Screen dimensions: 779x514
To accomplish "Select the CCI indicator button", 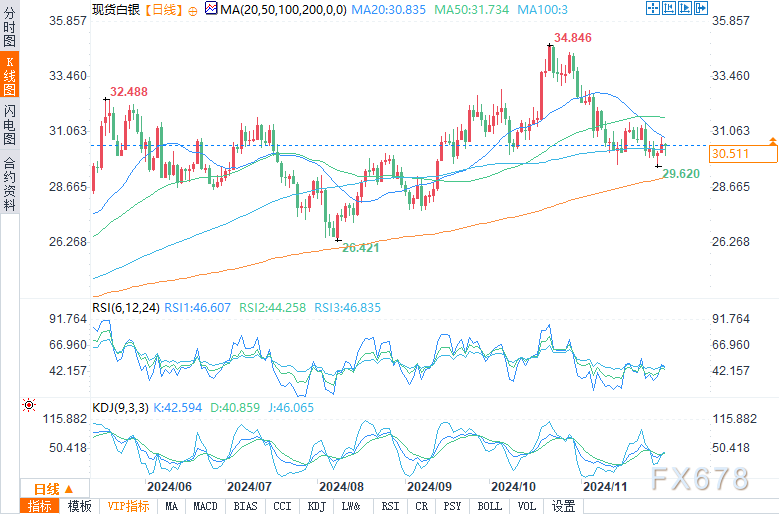I will coord(282,507).
